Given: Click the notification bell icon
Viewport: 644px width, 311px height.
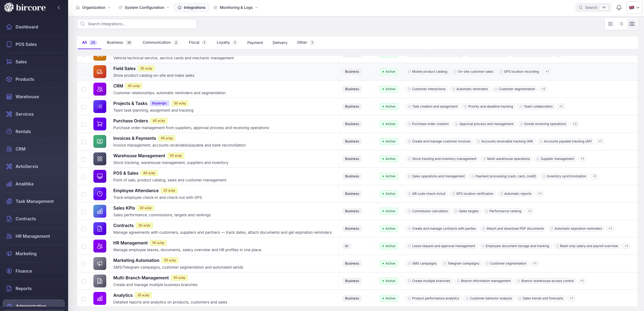Looking at the screenshot, I should tap(619, 8).
